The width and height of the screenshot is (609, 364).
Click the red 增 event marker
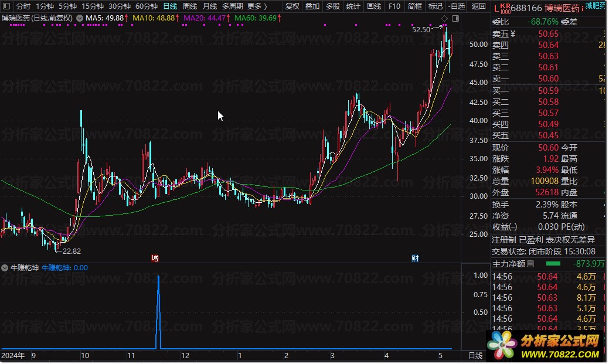(155, 258)
